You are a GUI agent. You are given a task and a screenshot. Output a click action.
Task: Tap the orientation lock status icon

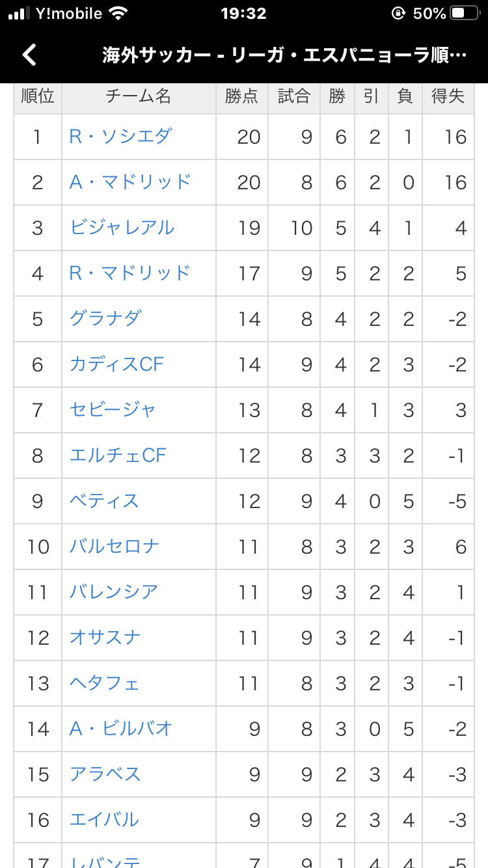(398, 13)
